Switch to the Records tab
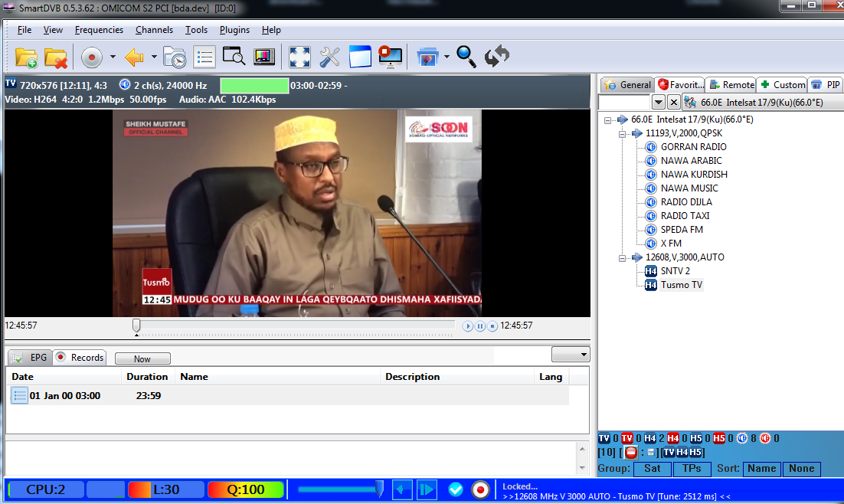 (x=80, y=358)
